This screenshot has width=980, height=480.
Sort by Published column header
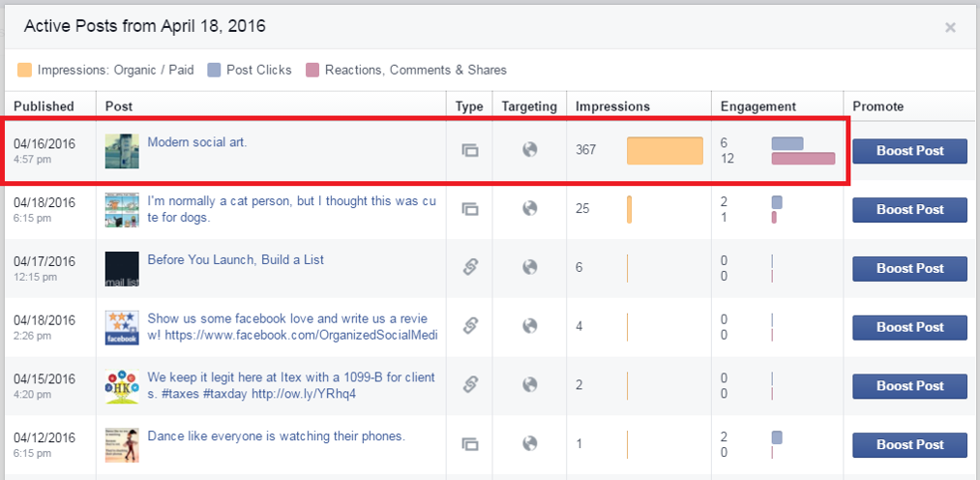click(x=44, y=106)
